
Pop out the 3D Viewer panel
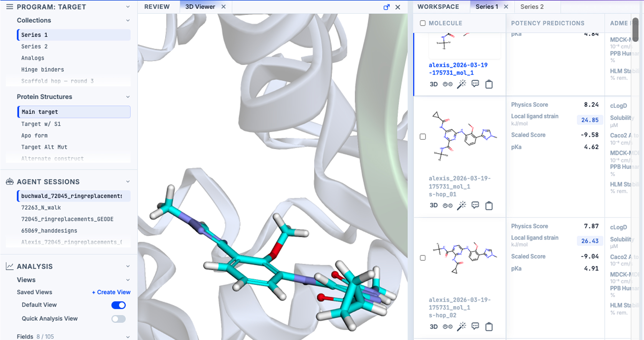point(386,7)
